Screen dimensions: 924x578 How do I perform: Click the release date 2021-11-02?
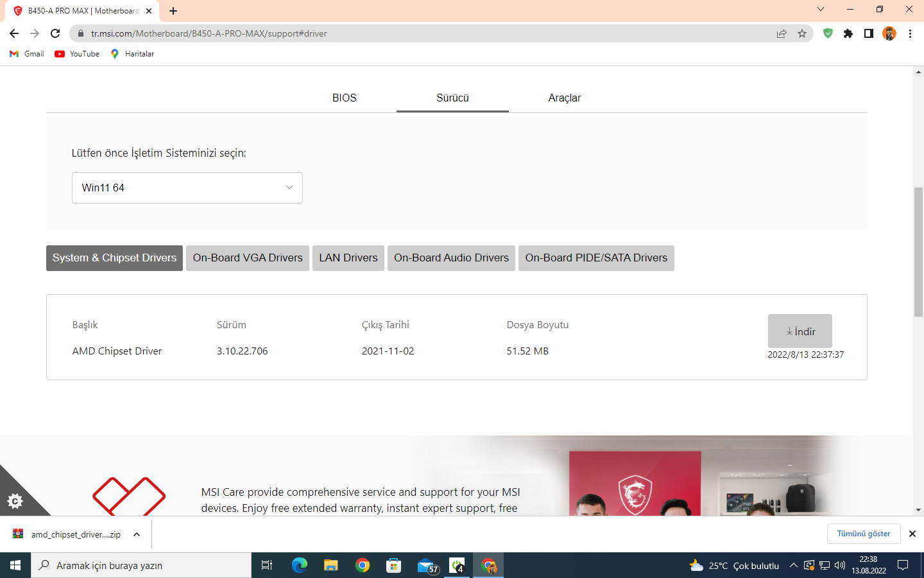pos(388,351)
